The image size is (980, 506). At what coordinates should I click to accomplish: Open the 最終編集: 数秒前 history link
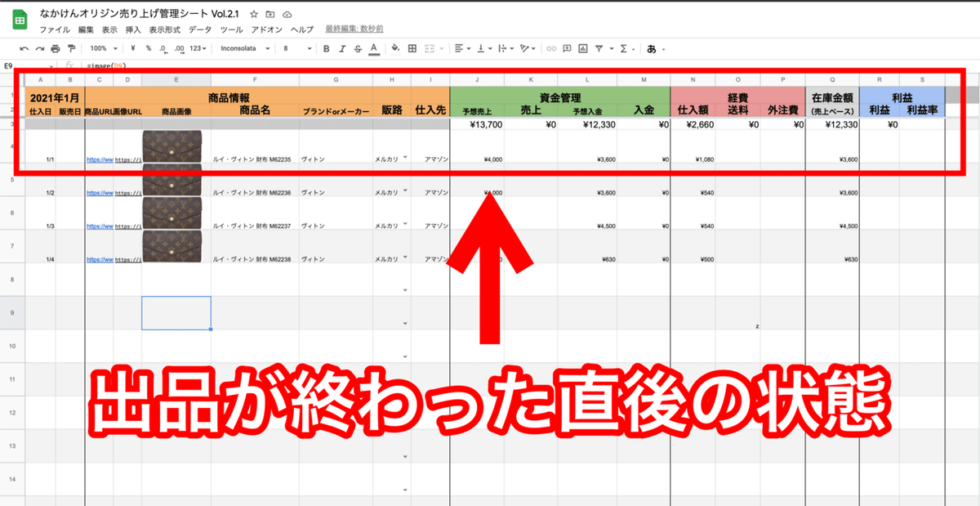pos(354,29)
